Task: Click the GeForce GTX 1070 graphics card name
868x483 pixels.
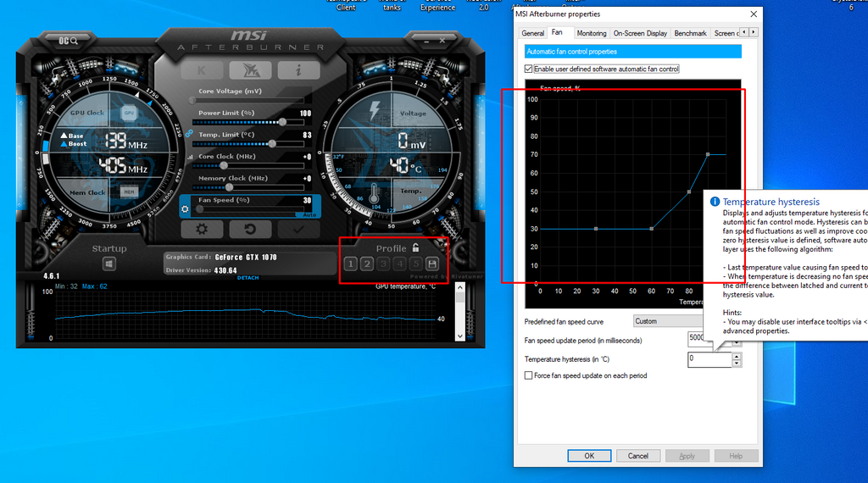Action: [x=246, y=258]
